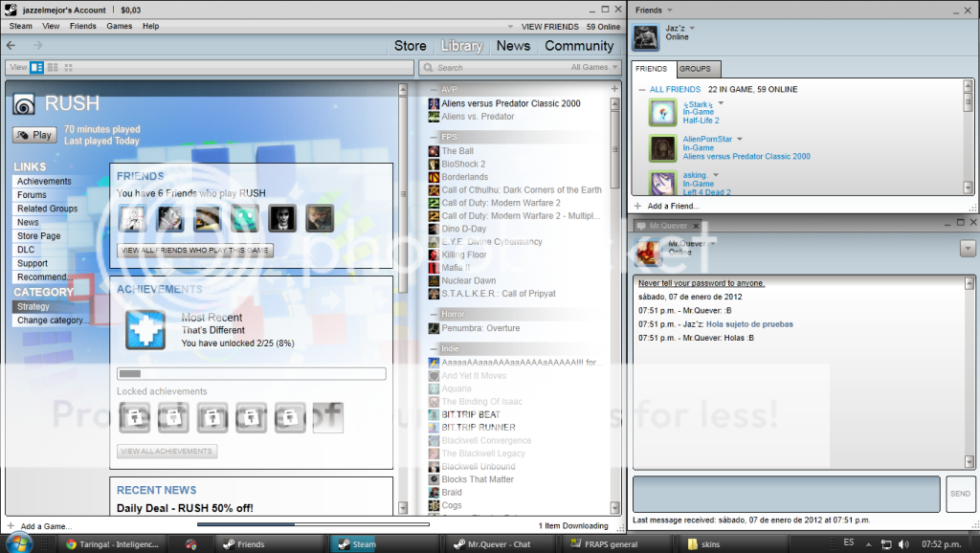Viewport: 980px width, 553px height.
Task: Click The Ball game icon
Action: pos(434,151)
